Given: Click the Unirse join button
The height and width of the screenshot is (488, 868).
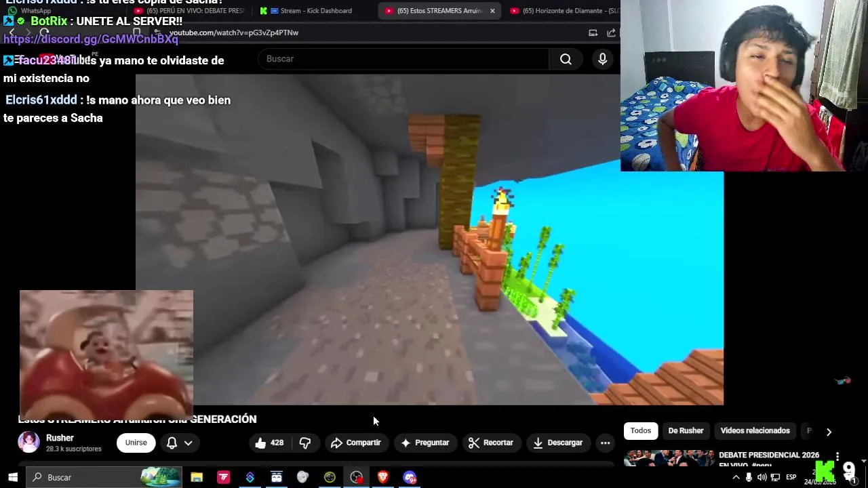Looking at the screenshot, I should pyautogui.click(x=136, y=443).
